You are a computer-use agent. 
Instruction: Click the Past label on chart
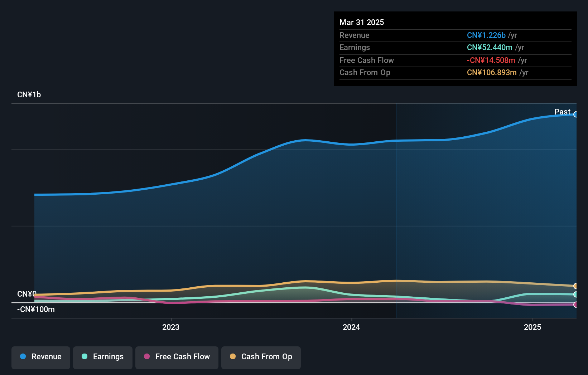click(562, 112)
